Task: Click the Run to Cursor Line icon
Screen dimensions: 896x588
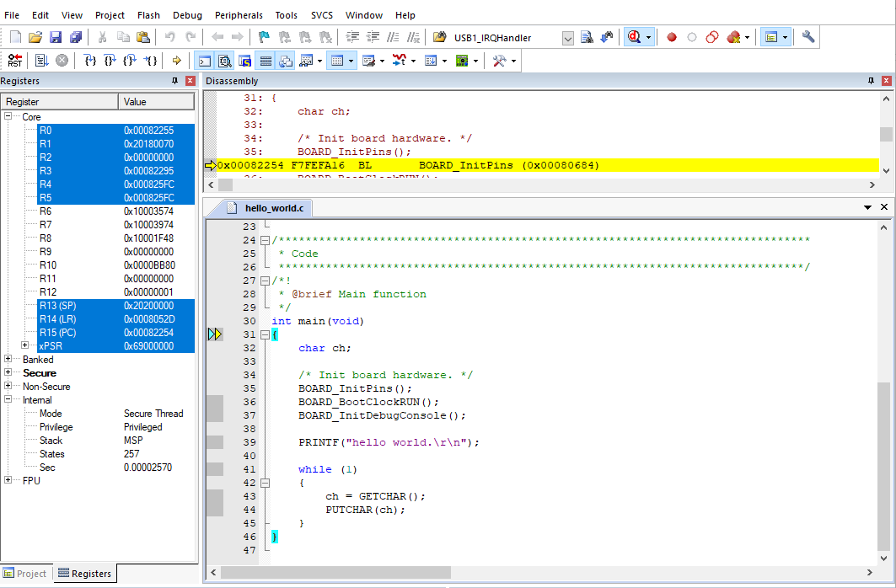Action: point(150,61)
